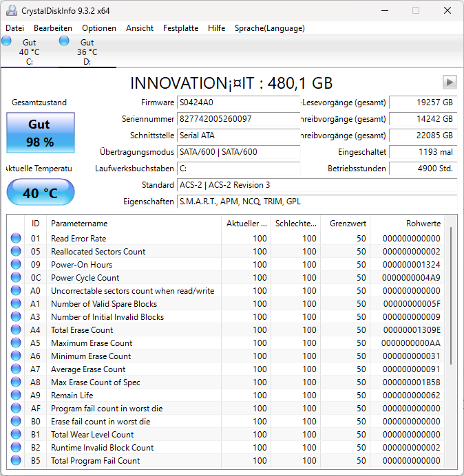Click the status icon of row A0
Viewport: 464px width, 476px height.
click(x=16, y=290)
